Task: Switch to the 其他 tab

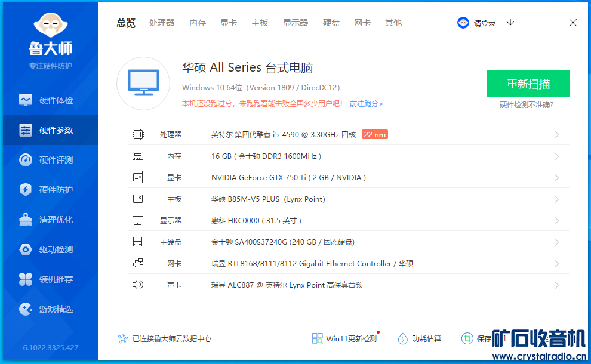Action: 393,23
